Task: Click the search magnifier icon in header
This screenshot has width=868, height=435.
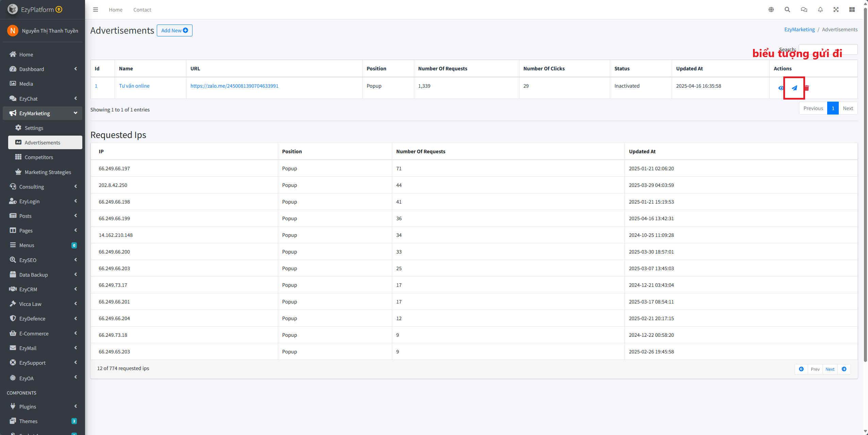Action: (x=787, y=10)
